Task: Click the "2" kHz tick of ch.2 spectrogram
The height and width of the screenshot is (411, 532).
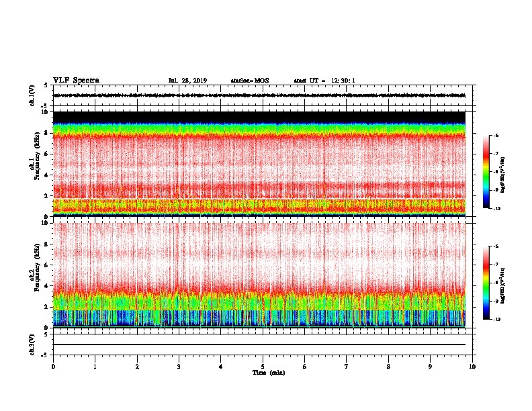Action: (47, 307)
